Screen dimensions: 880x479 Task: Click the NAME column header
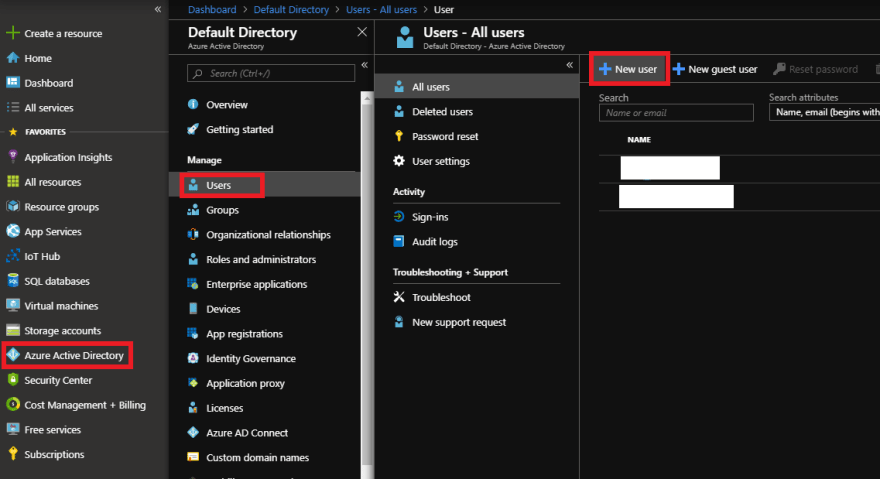639,139
